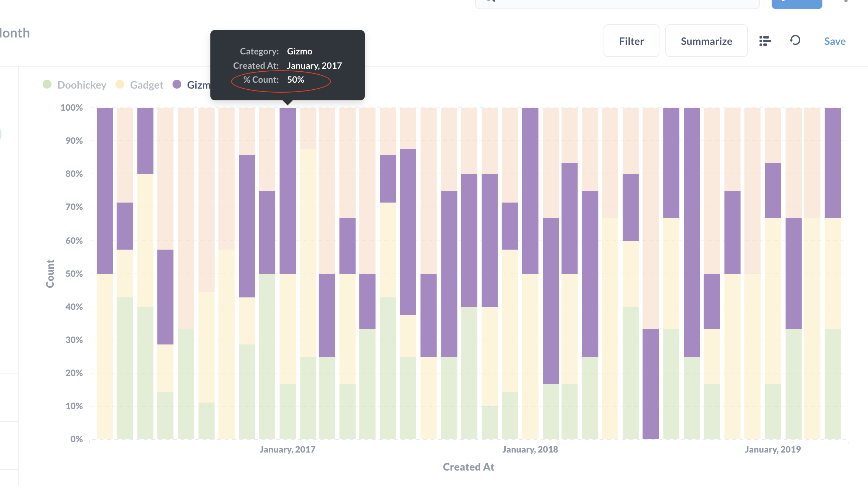Click the January, 2017 axis label
Image resolution: width=868 pixels, height=486 pixels.
click(287, 449)
